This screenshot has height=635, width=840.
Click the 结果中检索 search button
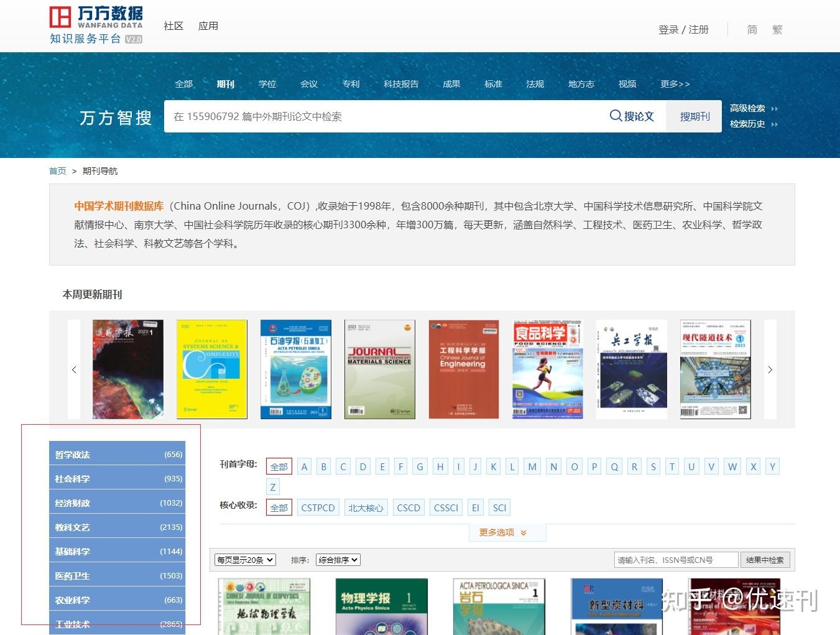pos(765,559)
